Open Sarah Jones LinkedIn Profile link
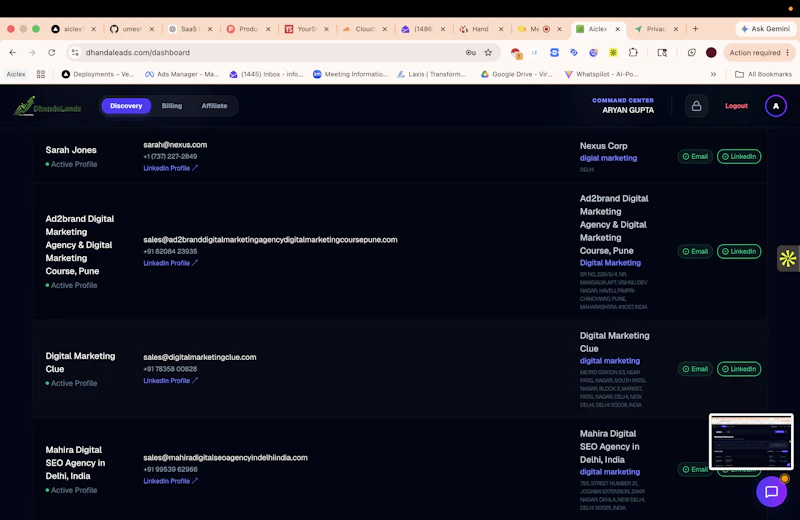 click(170, 168)
